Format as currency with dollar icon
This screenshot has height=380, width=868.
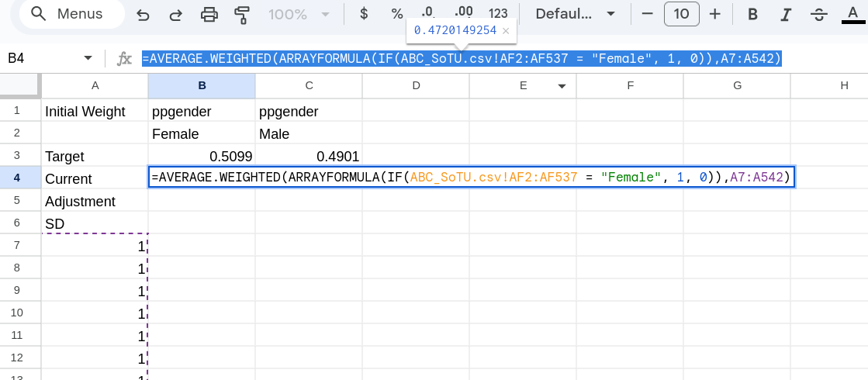point(364,14)
